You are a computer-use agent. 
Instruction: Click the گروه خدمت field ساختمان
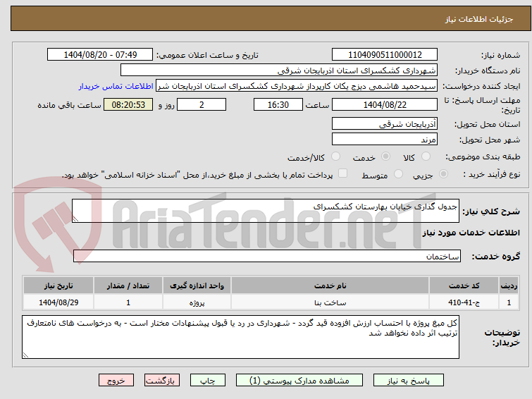pos(267,256)
